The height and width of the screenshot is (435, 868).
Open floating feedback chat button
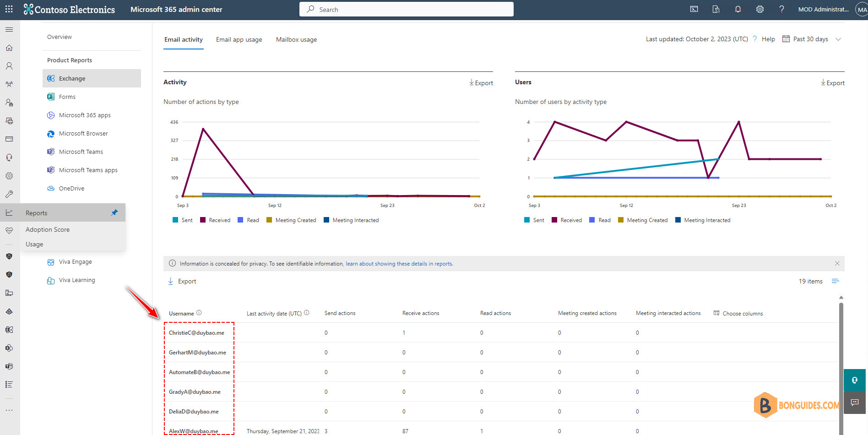pyautogui.click(x=855, y=402)
